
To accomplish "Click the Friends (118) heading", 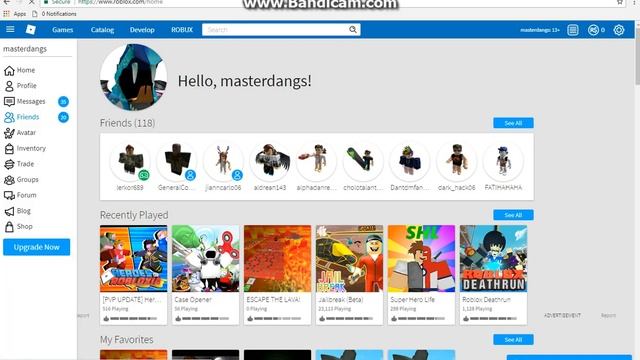I will (127, 123).
